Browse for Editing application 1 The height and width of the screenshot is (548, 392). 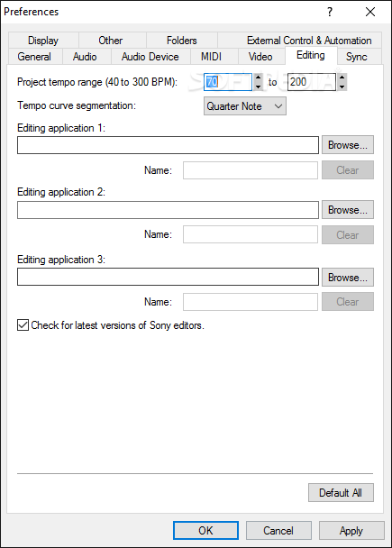348,145
